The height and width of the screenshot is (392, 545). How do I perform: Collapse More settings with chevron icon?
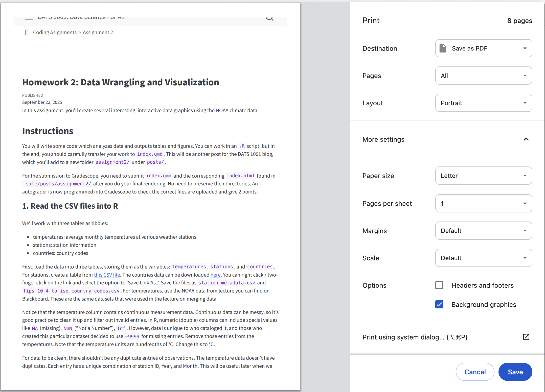526,139
